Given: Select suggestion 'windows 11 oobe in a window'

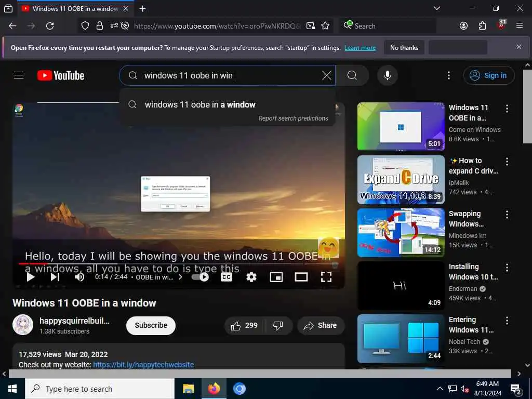Looking at the screenshot, I should tap(228, 104).
